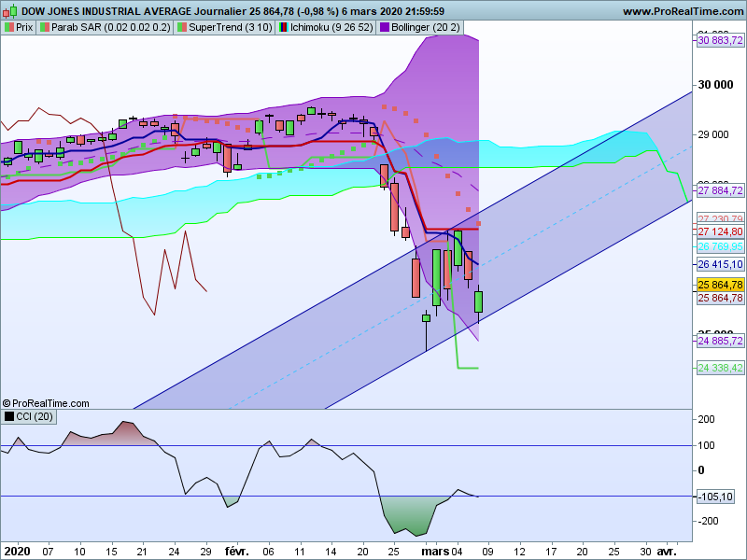Select the mars month label on the time axis
The height and width of the screenshot is (560, 747).
[435, 552]
